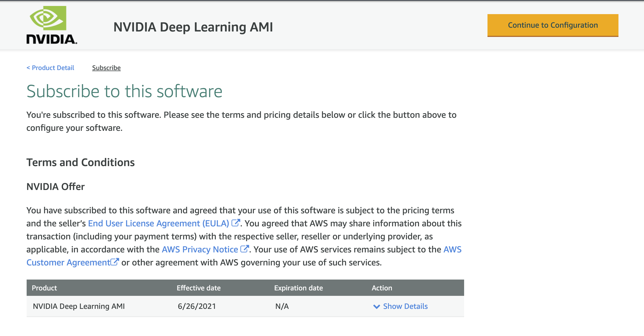Select the Subscribe breadcrumb tab

click(x=106, y=68)
